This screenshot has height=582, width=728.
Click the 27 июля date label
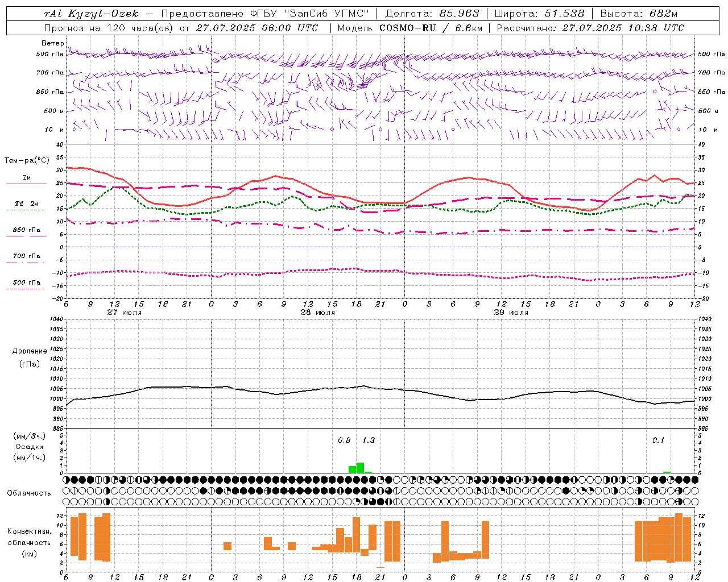(125, 313)
